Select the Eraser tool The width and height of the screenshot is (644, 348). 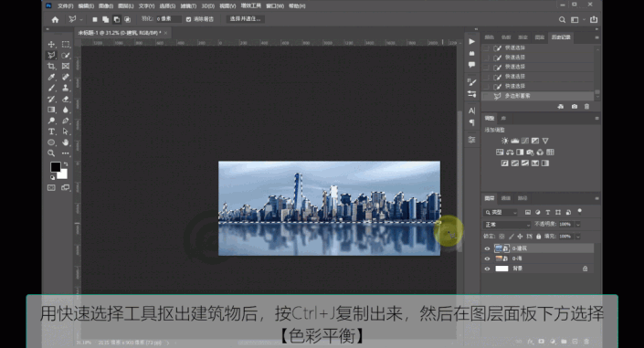[65, 99]
